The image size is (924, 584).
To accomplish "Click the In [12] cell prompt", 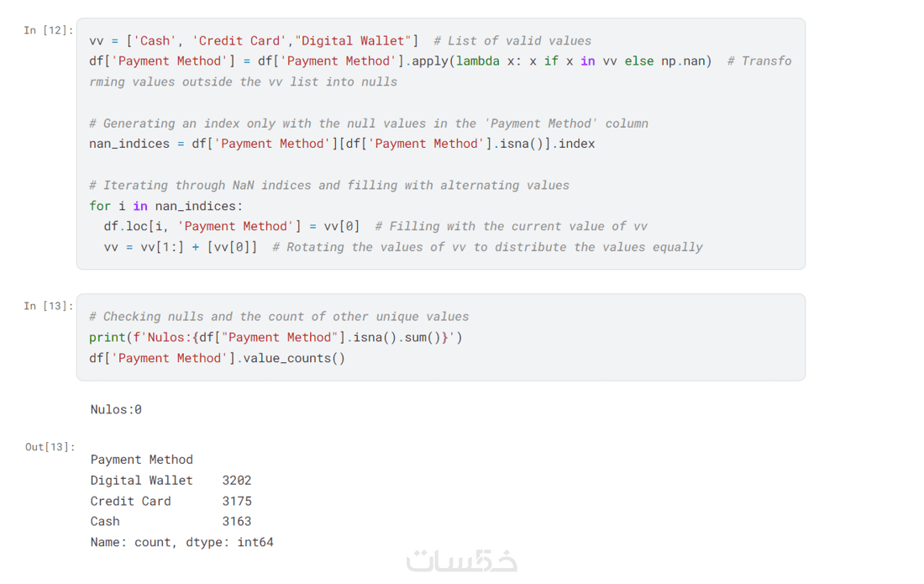I will [48, 31].
